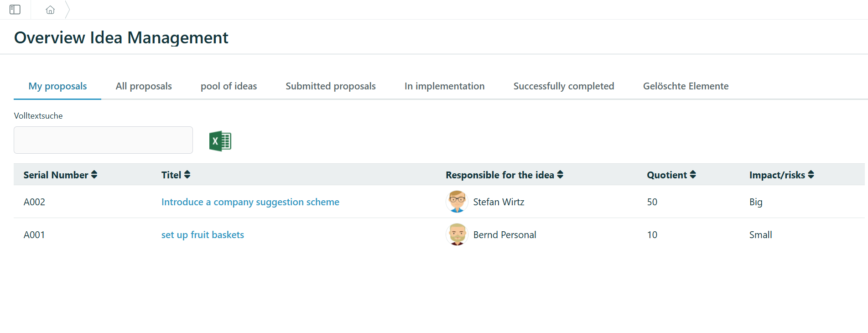Open Bernd Personal's profile avatar
This screenshot has height=333, width=868.
tap(457, 234)
